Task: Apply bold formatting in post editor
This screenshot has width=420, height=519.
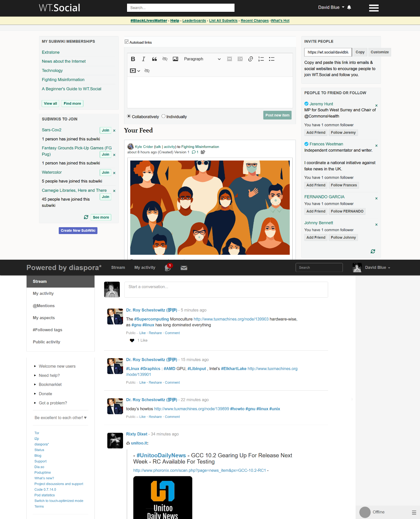Action: [x=133, y=59]
